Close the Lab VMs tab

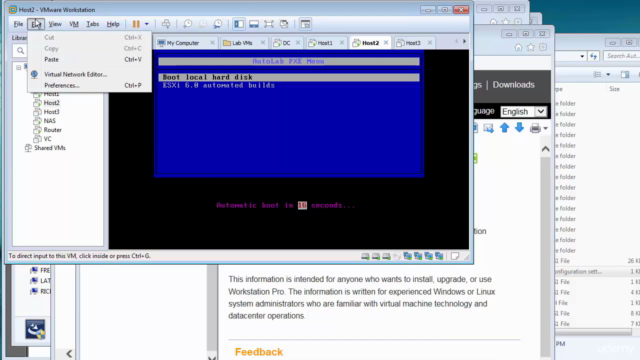point(263,42)
